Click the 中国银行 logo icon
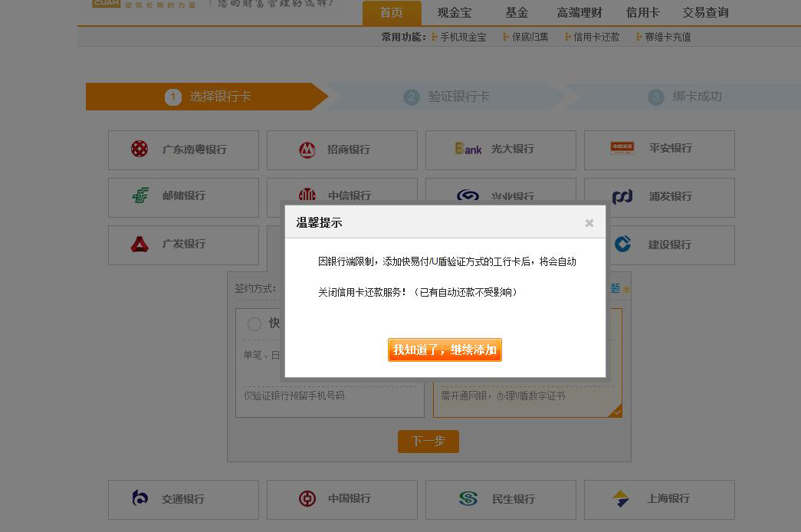This screenshot has width=801, height=532. click(307, 499)
